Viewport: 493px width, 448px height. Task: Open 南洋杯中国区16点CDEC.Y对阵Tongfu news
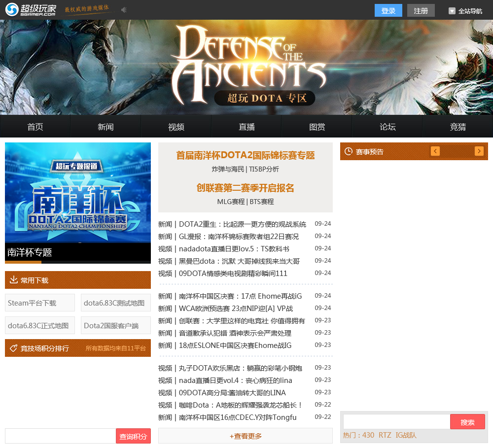238,417
